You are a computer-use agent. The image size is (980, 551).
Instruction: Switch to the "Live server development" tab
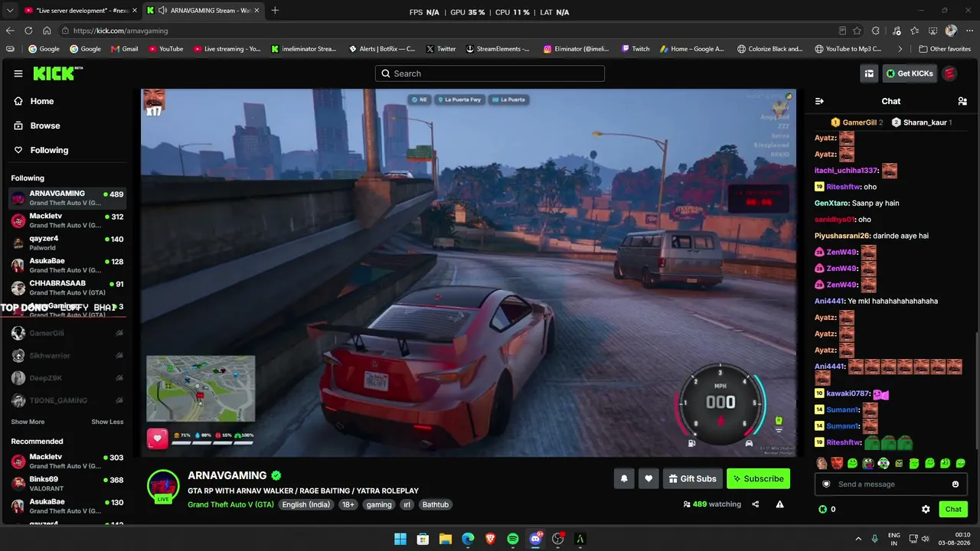(80, 11)
